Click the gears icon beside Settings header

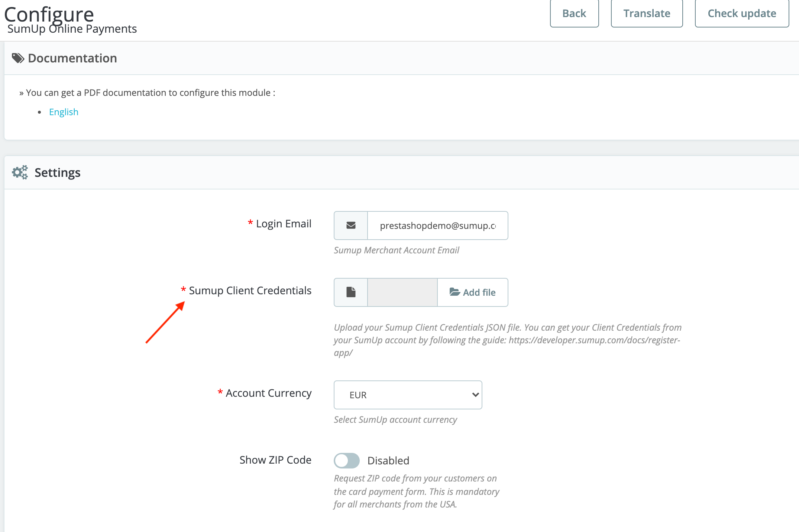(19, 172)
